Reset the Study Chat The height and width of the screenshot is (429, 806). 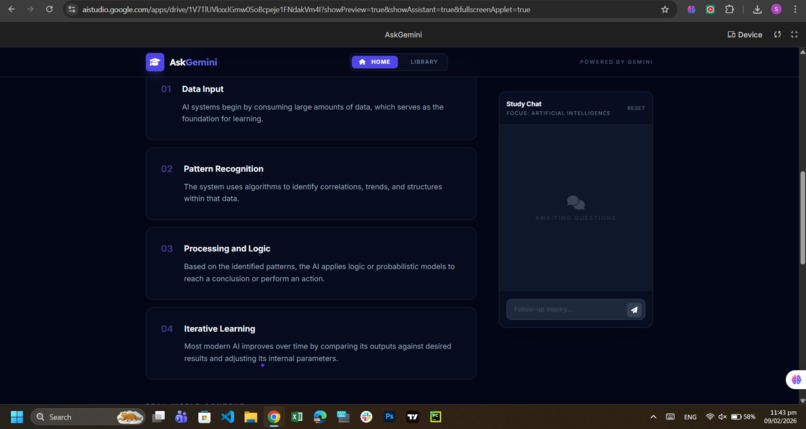click(636, 108)
